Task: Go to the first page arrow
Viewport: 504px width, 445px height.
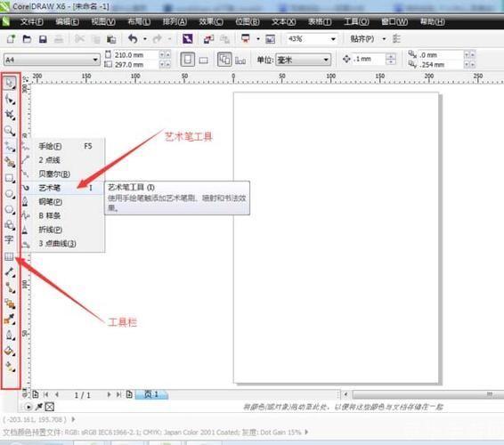Action: click(x=46, y=394)
